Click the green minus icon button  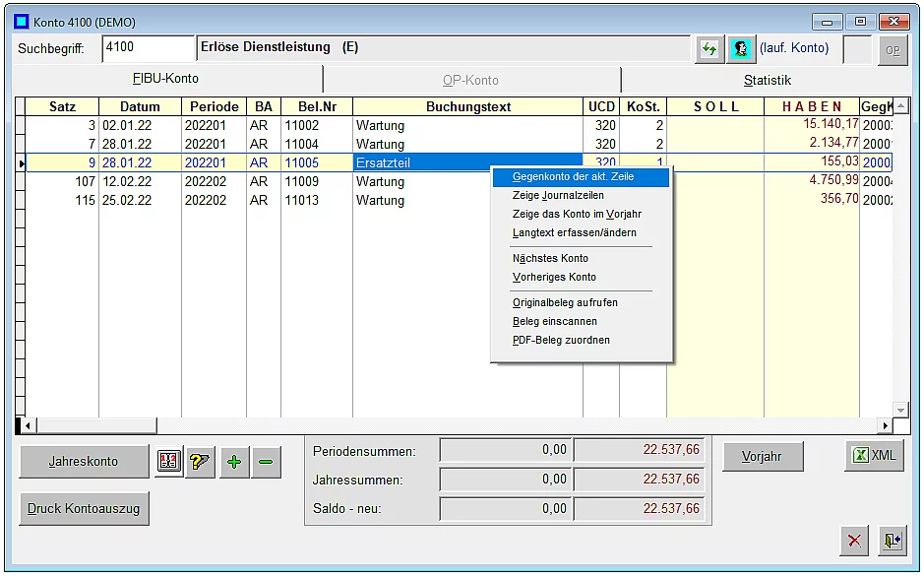coord(267,462)
